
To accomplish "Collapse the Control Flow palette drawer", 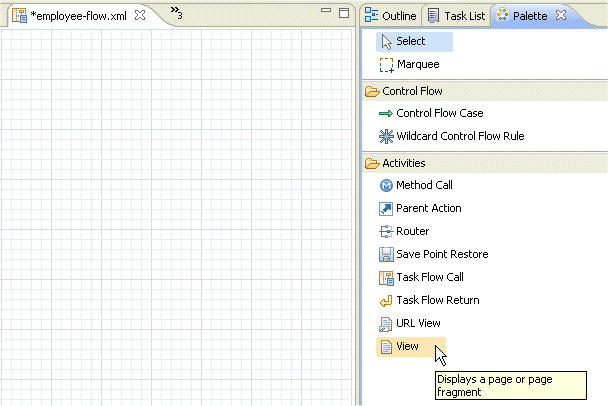I will (x=485, y=92).
